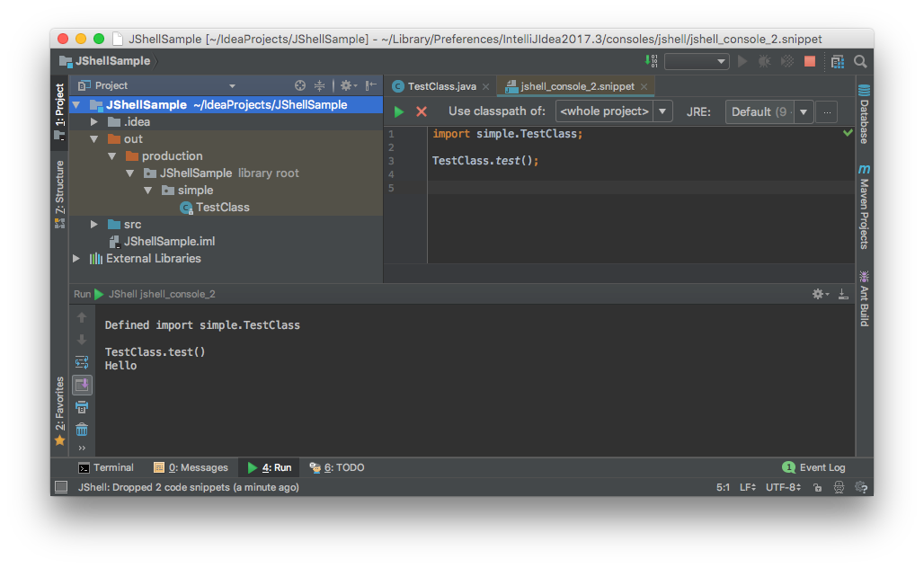
Task: Select the 4: Run tool window tab
Action: coord(270,467)
